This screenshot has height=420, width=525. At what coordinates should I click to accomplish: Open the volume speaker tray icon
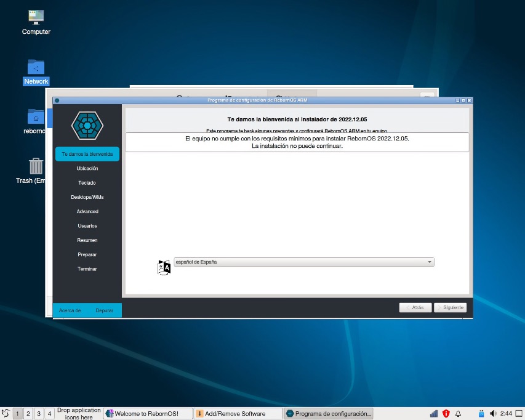point(492,414)
